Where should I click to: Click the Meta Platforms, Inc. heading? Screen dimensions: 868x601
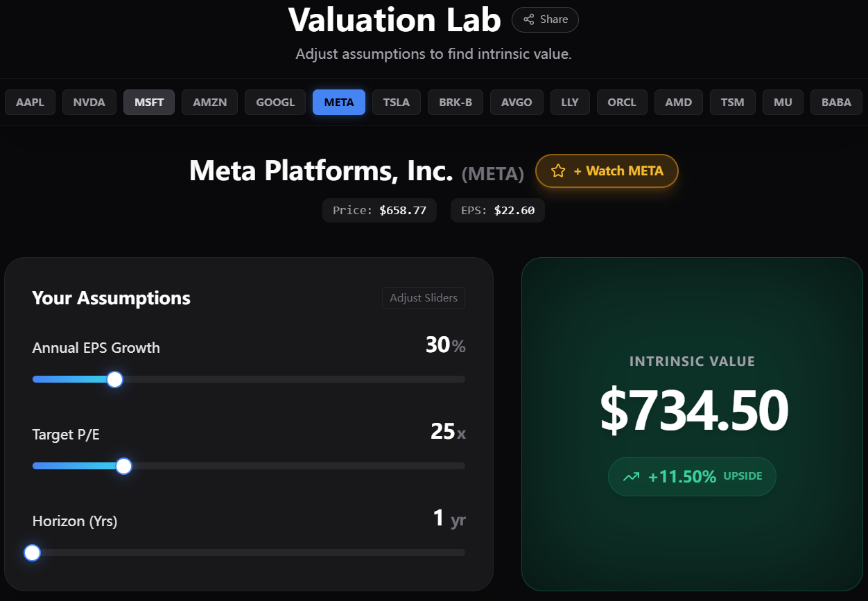point(321,171)
